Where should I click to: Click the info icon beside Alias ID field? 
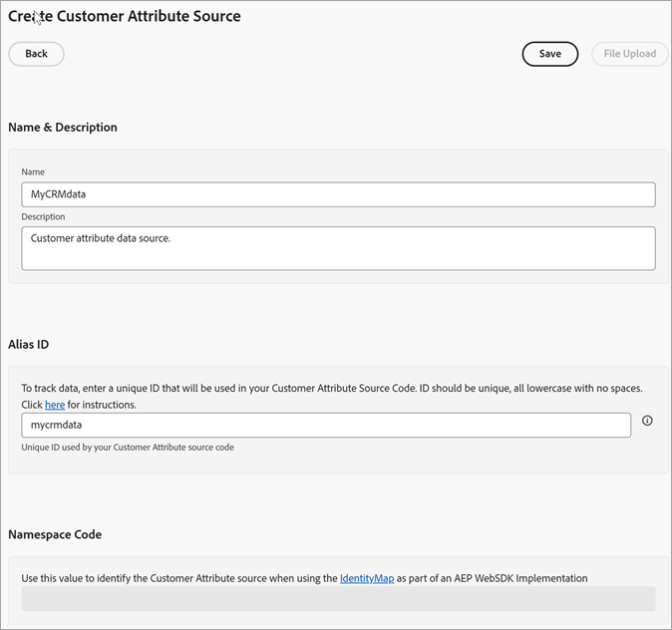[647, 421]
